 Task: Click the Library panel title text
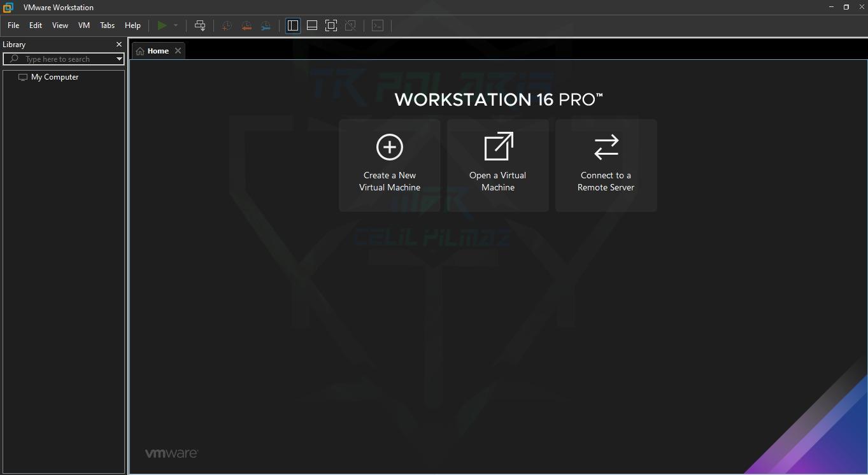coord(14,45)
